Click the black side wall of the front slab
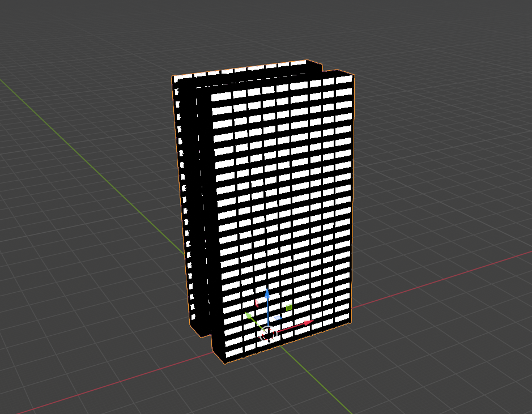Viewport: 532px width, 414px height. [205, 215]
